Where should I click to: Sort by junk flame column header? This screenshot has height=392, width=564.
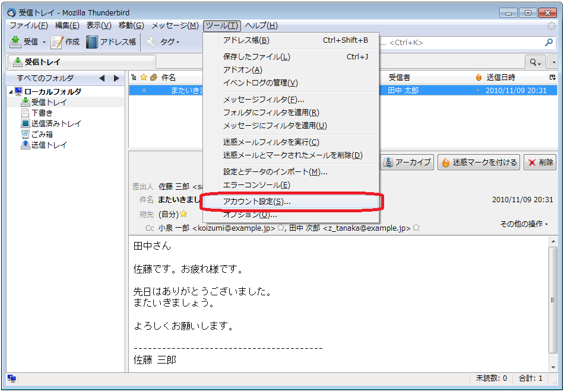pos(479,77)
